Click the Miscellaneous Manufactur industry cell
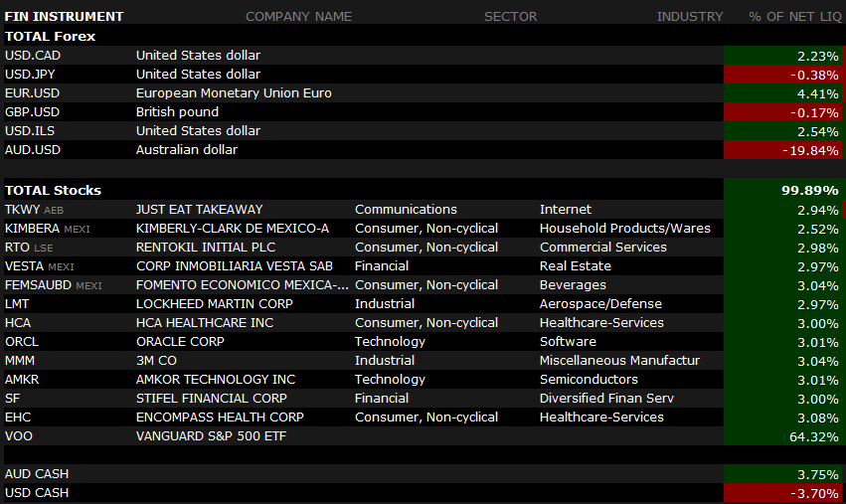This screenshot has width=846, height=504. 619,361
